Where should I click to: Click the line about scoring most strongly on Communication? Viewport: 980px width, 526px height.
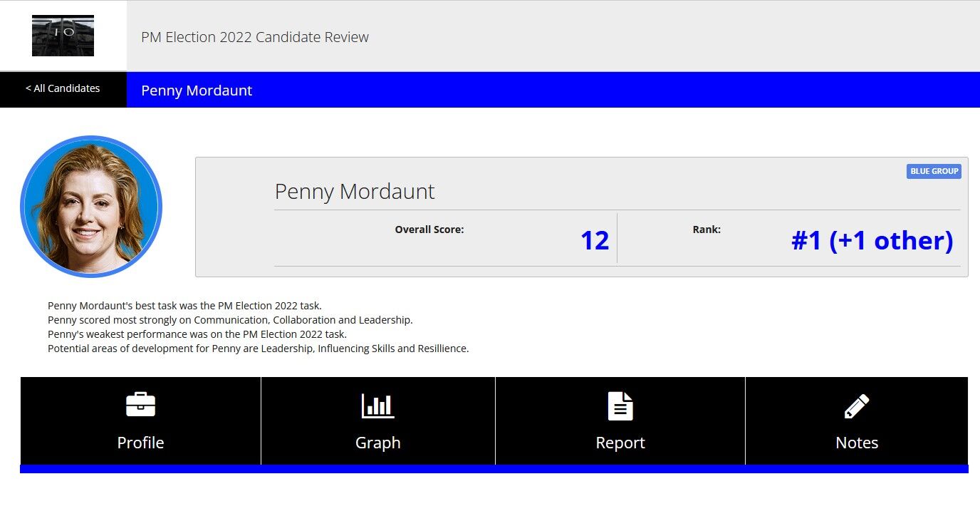230,320
